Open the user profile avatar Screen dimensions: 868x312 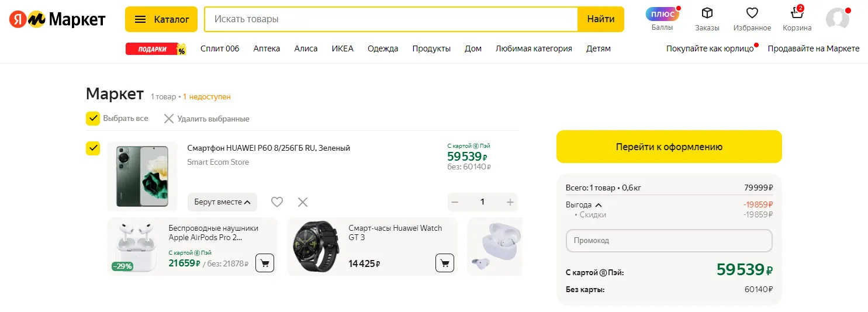click(837, 19)
